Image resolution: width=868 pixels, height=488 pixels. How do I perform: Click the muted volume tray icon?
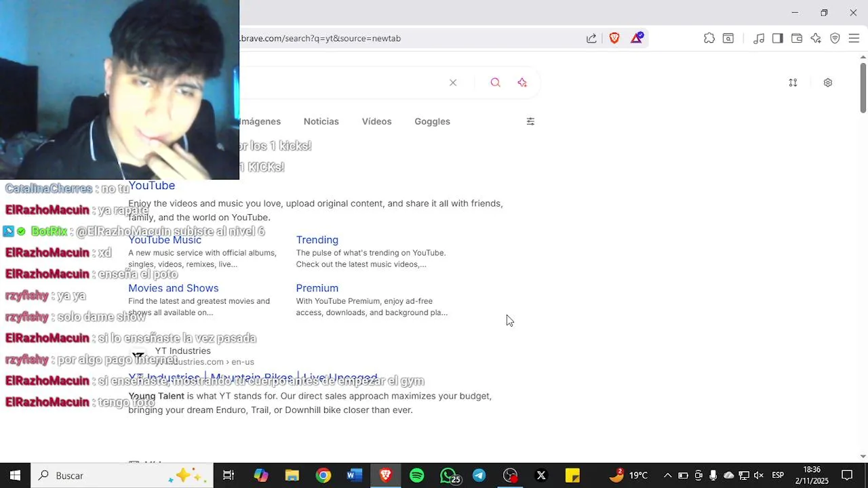pos(759,476)
